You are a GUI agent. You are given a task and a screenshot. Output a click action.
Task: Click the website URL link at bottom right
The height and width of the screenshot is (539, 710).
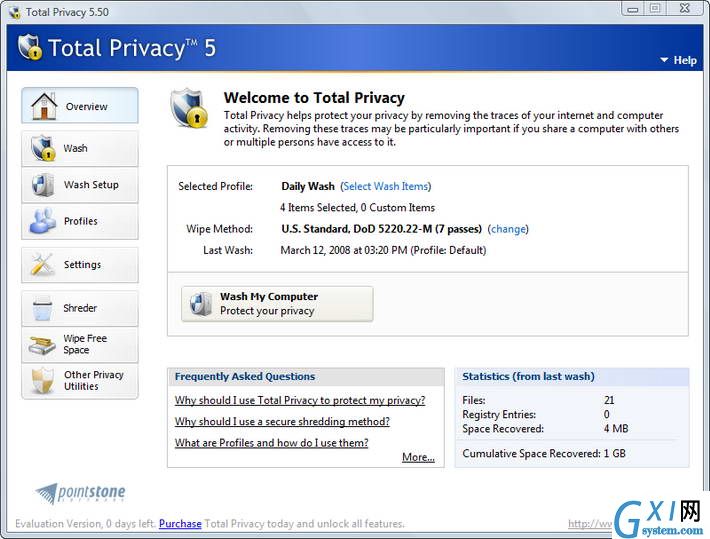click(590, 524)
